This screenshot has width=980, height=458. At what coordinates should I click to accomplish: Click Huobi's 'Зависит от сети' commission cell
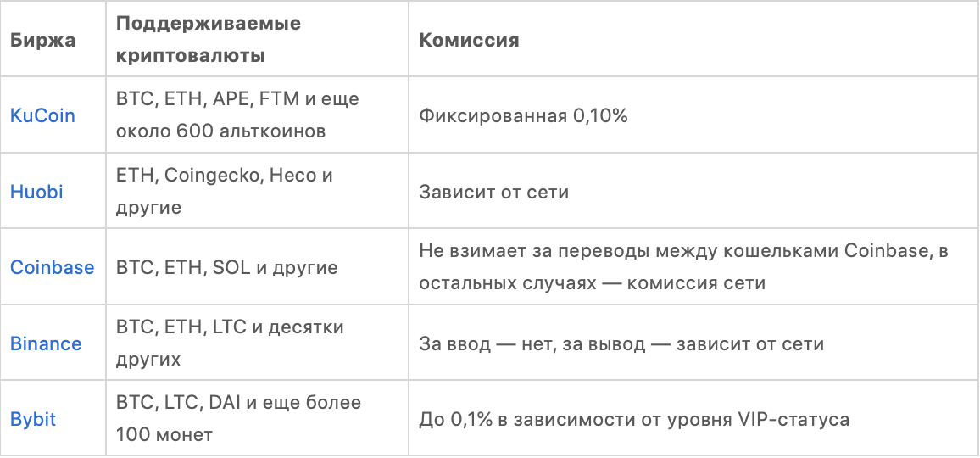[x=493, y=193]
